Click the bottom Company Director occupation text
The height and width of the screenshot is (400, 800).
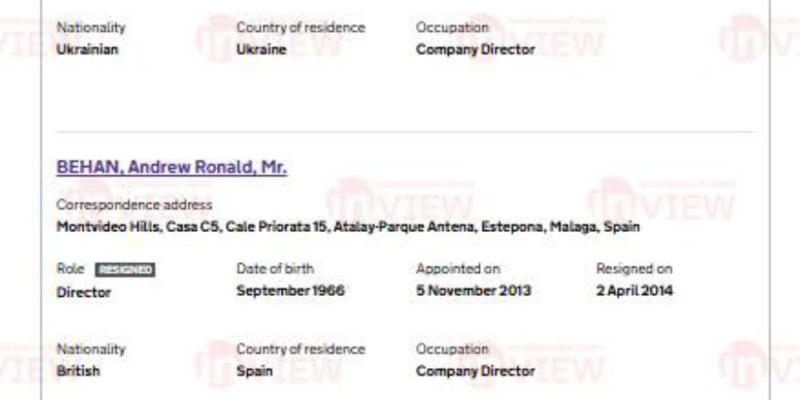[x=475, y=371]
